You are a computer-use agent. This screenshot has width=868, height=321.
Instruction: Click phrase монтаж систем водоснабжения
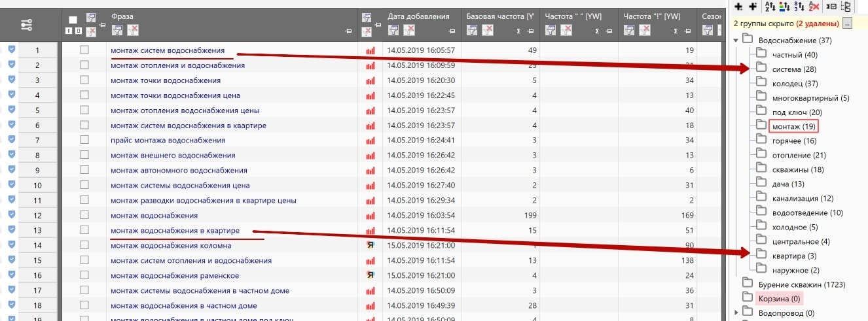(168, 50)
